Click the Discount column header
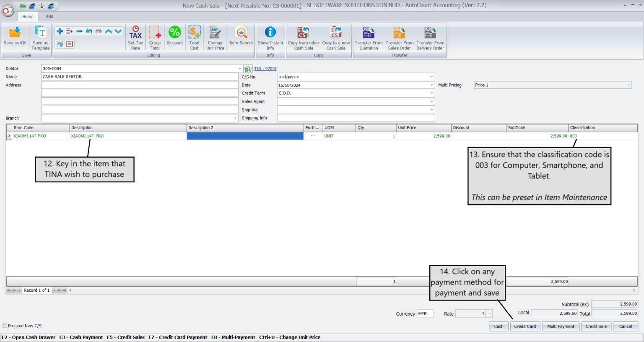The height and width of the screenshot is (342, 644). coord(478,128)
